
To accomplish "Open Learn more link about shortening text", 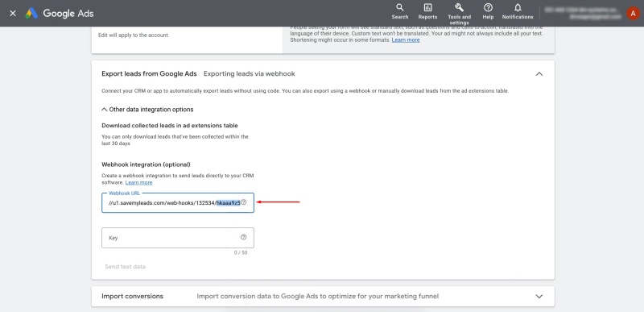I will pos(406,40).
